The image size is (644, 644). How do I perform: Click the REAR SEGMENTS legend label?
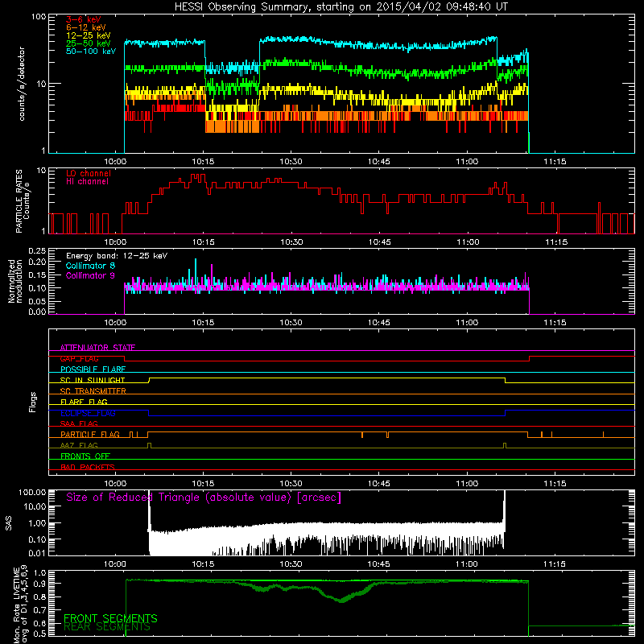click(107, 627)
